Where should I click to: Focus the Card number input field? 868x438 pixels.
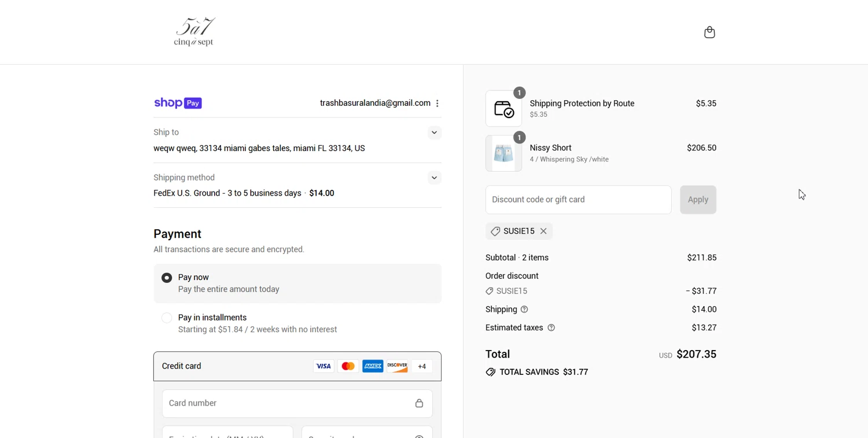point(297,403)
